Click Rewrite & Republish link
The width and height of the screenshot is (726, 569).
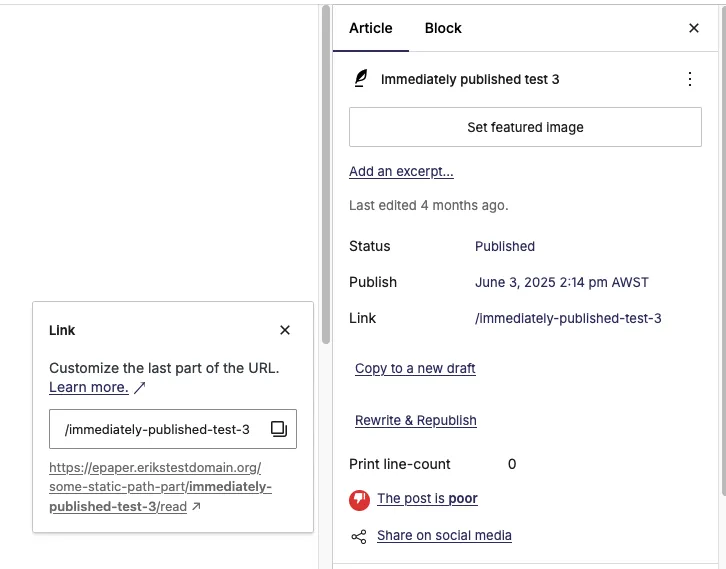tap(415, 420)
